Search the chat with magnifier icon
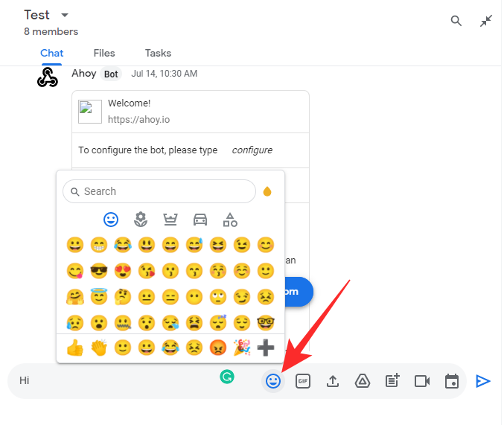This screenshot has height=425, width=504. point(456,21)
